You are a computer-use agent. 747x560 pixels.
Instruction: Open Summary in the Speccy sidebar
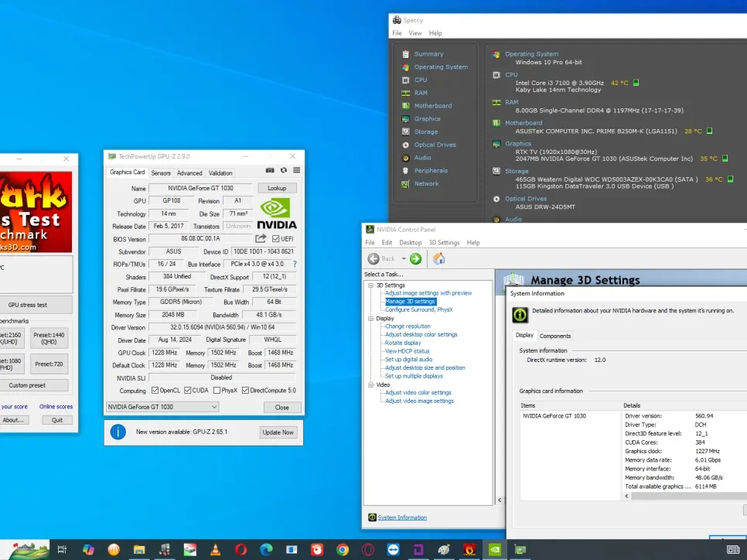(428, 54)
